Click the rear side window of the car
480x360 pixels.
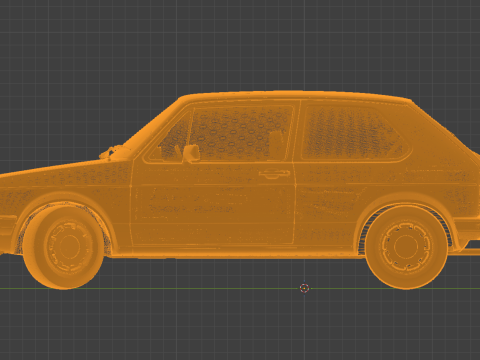tap(356, 133)
